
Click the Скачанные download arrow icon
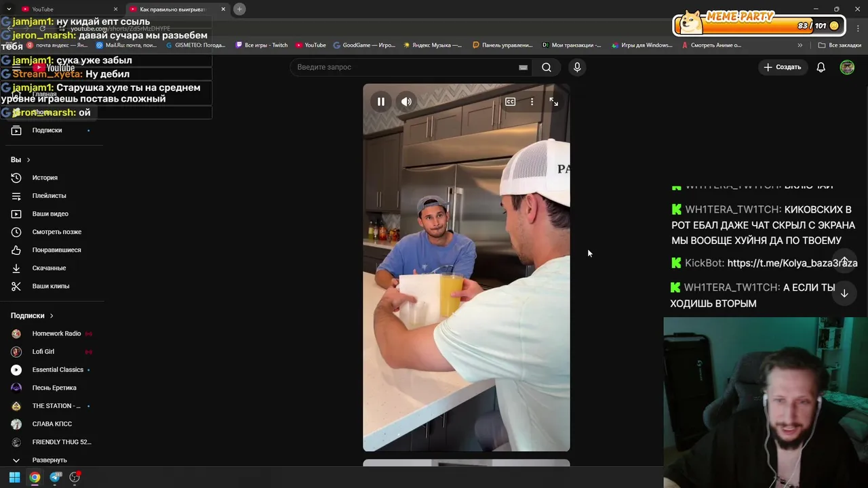click(x=16, y=268)
